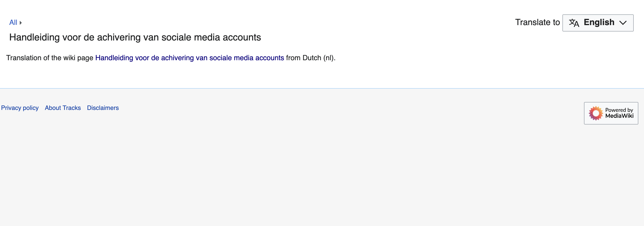Click the 'Powered by' text in the badge

pyautogui.click(x=619, y=110)
